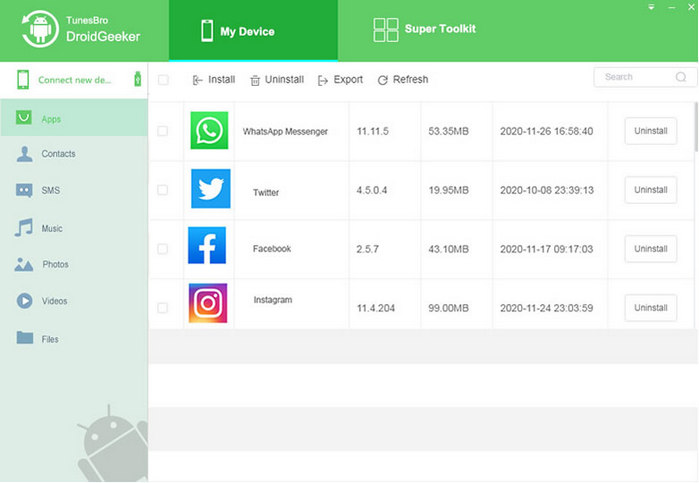Click version 2.5.7 of Facebook
699x483 pixels.
[368, 249]
